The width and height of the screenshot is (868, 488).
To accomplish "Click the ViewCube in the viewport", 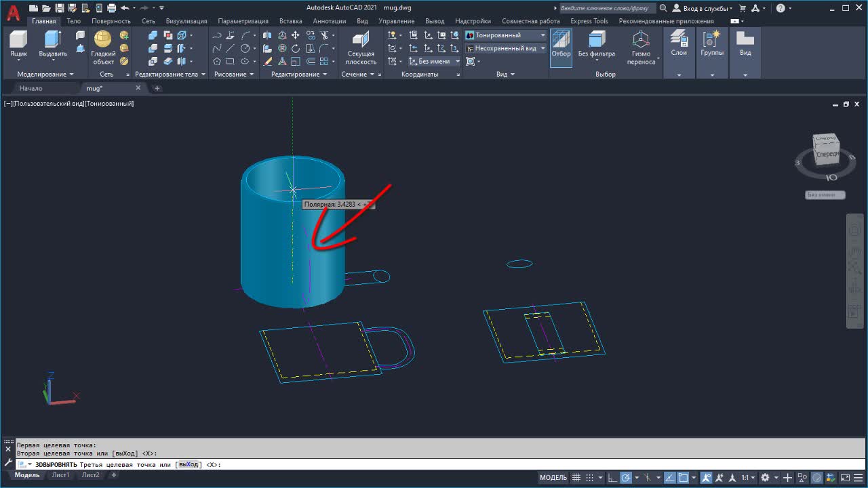I will [x=826, y=152].
